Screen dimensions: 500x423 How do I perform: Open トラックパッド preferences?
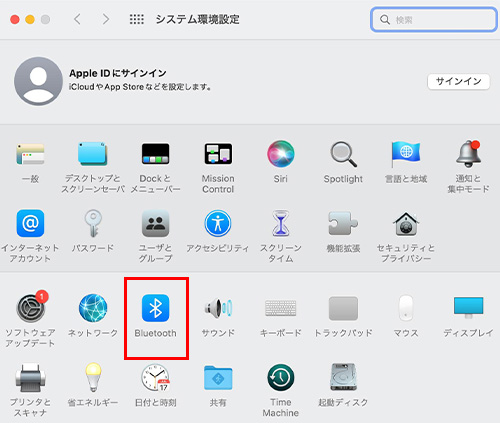click(343, 308)
